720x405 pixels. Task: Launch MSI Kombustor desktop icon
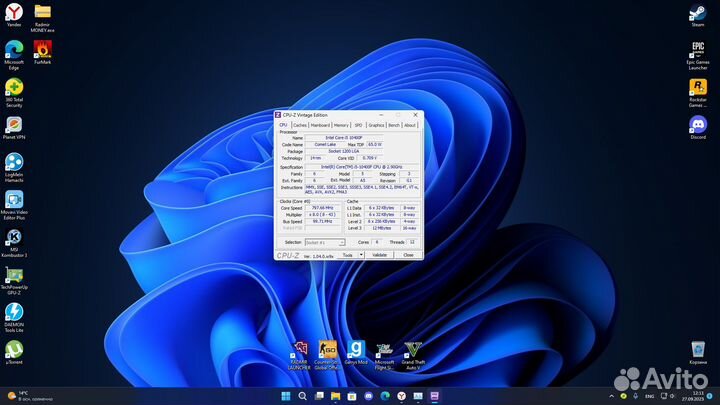click(x=14, y=243)
